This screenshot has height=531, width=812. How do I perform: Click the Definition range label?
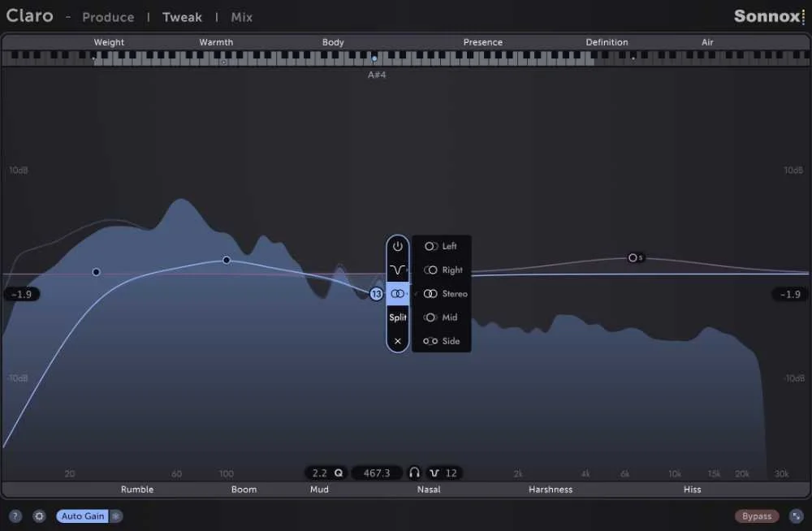point(607,42)
